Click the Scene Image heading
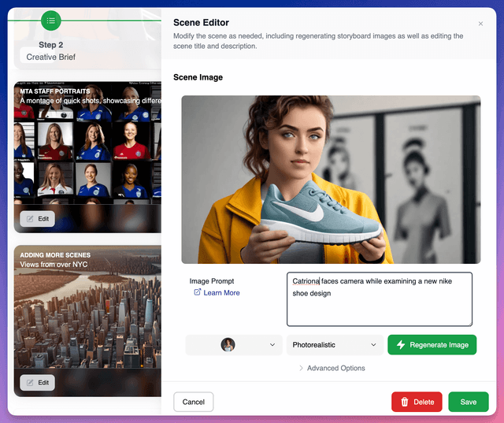504x423 pixels. [198, 77]
